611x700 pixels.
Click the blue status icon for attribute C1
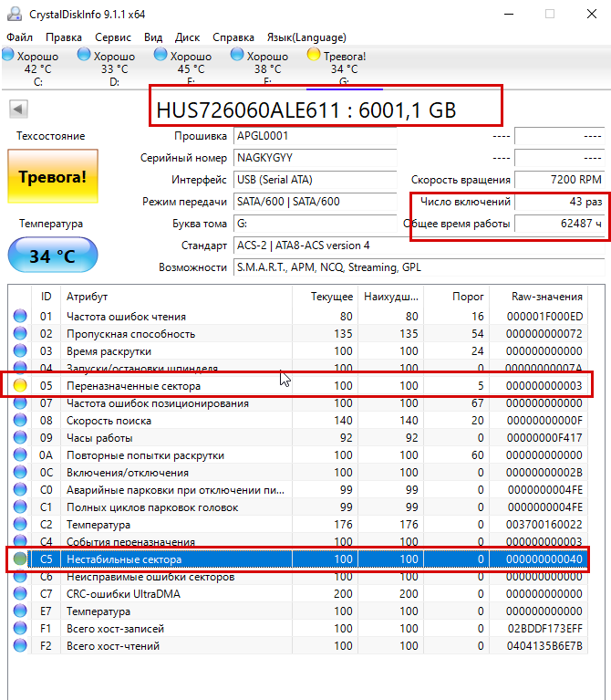click(x=20, y=507)
